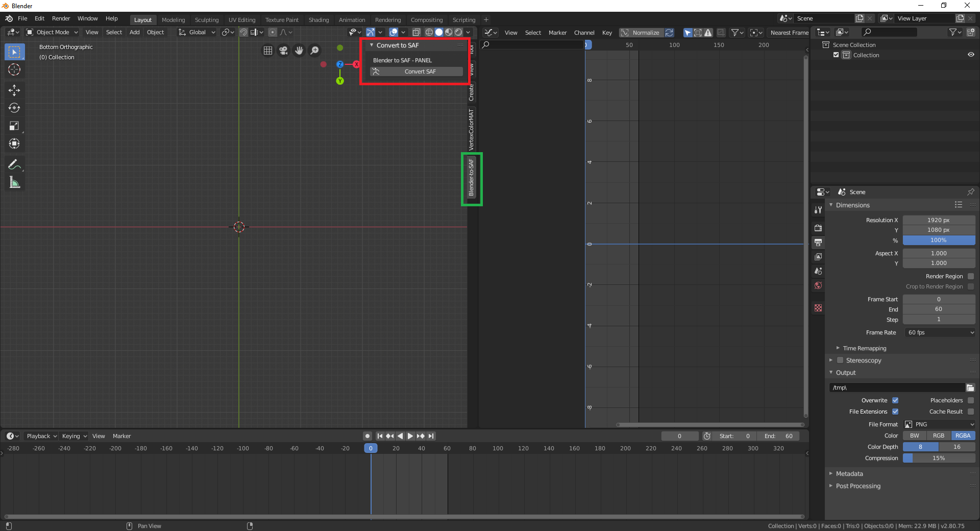The width and height of the screenshot is (980, 531).
Task: Enable the Stereoscopy checkbox
Action: click(840, 360)
